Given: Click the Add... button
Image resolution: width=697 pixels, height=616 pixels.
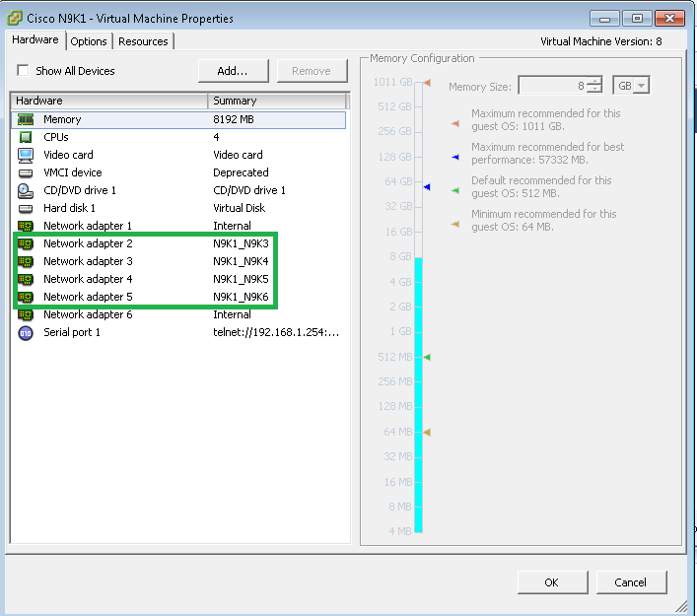Looking at the screenshot, I should click(234, 71).
